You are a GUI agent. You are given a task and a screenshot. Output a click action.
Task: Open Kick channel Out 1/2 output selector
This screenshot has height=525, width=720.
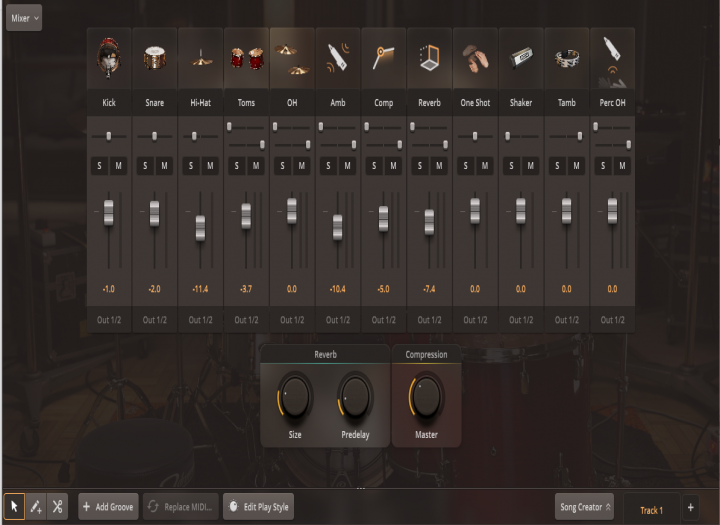pyautogui.click(x=109, y=320)
